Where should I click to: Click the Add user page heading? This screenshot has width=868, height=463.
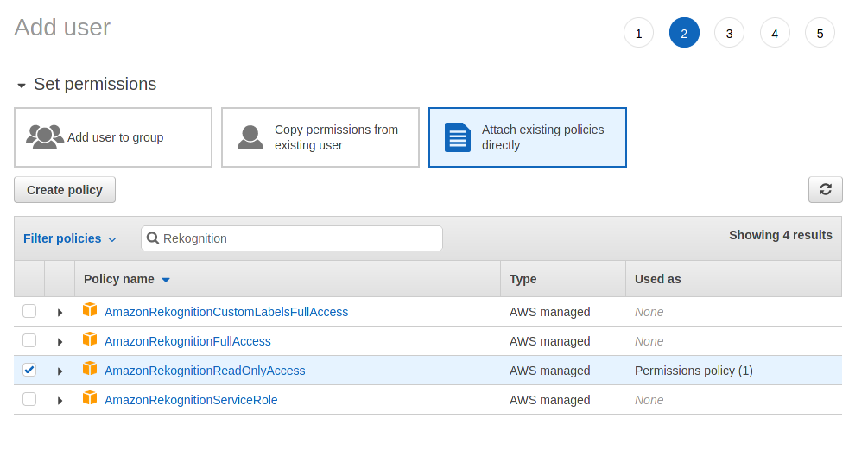pos(62,27)
